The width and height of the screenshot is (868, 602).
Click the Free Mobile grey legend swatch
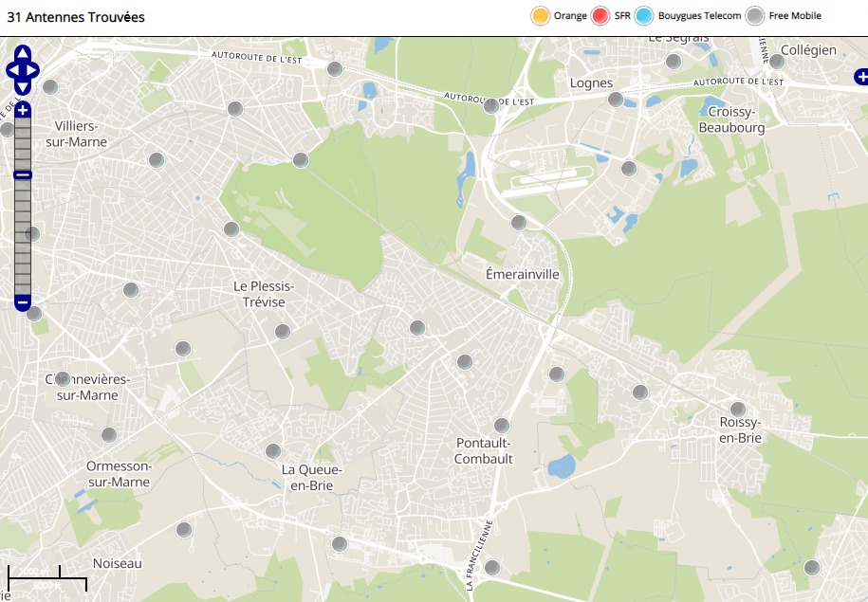(x=755, y=16)
